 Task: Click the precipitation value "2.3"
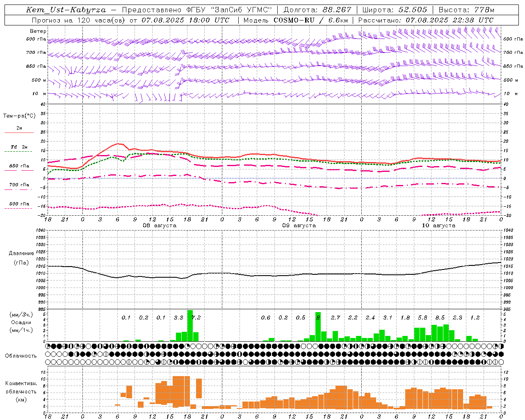click(457, 318)
